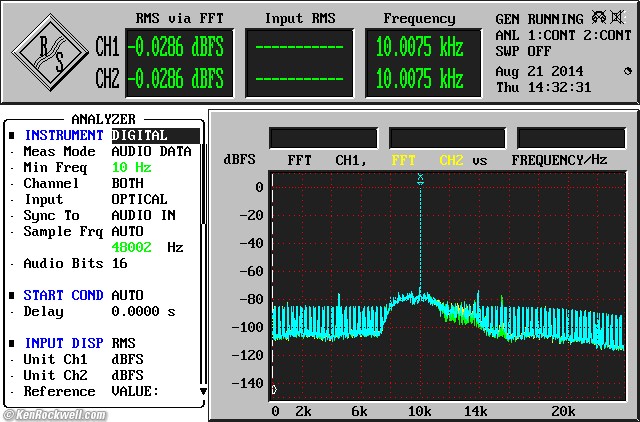Change the Input setting showing OPTICAL

click(x=139, y=199)
